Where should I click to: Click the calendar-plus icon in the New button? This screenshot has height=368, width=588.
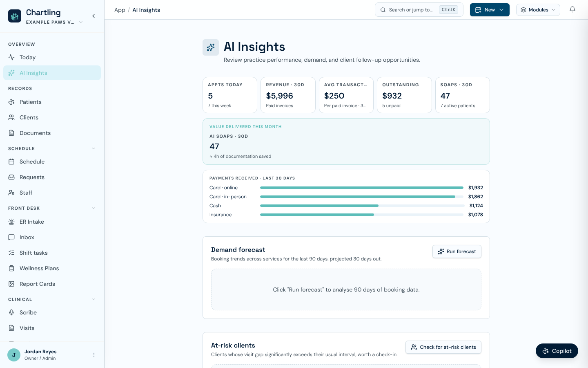[478, 10]
